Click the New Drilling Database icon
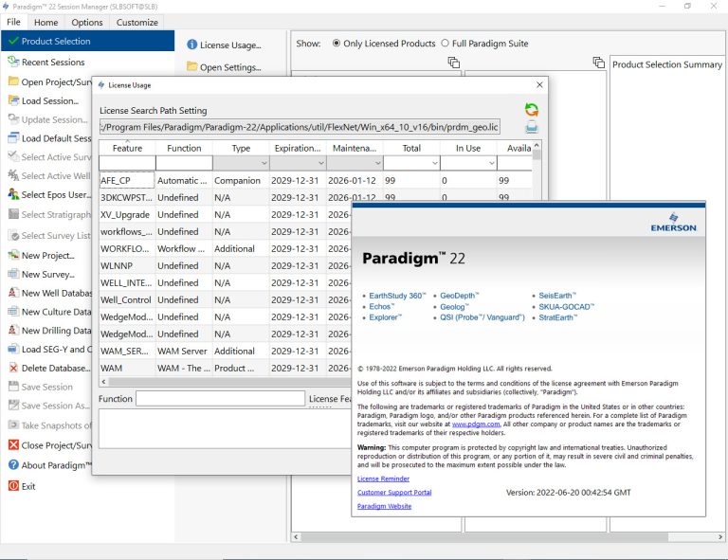728x560 pixels. point(13,331)
